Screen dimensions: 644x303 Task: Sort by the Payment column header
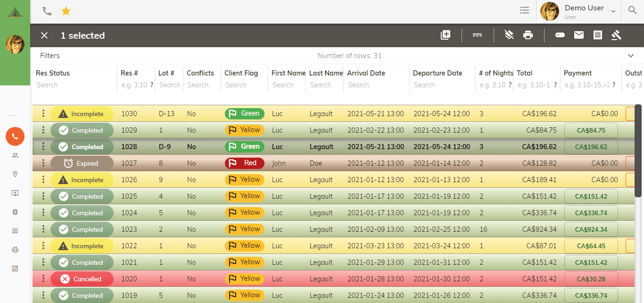(x=578, y=73)
